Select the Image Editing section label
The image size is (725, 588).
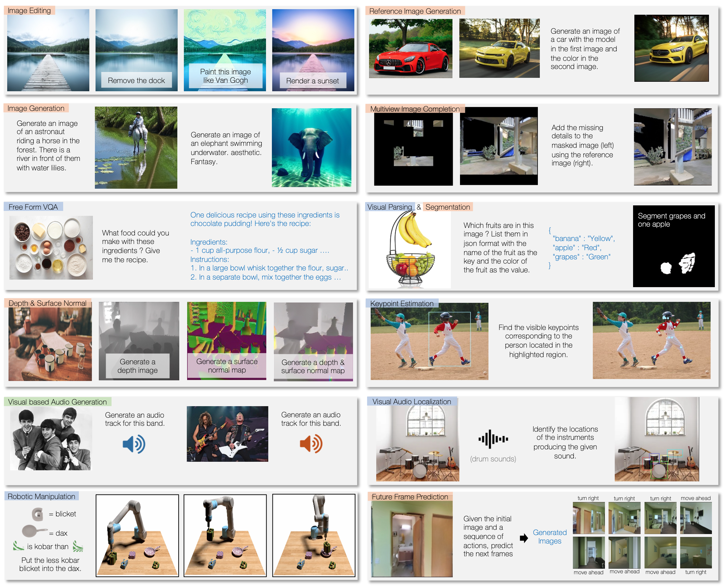(x=29, y=10)
